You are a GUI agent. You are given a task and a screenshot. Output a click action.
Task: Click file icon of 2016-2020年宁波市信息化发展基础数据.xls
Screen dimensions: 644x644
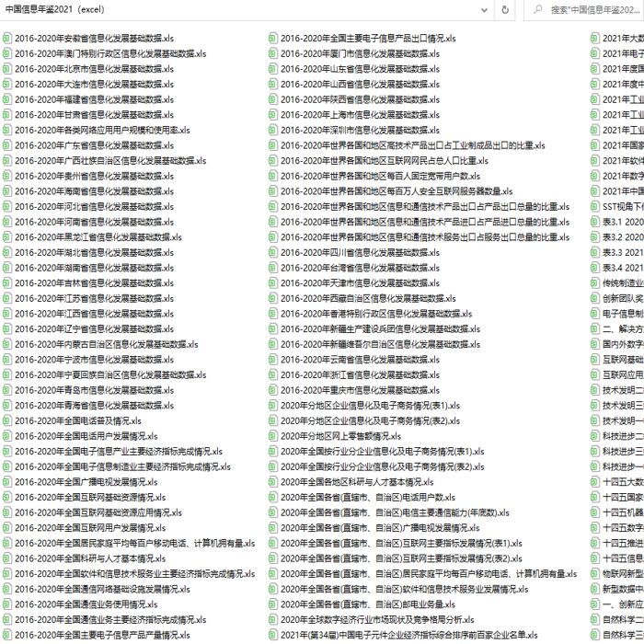(7, 360)
